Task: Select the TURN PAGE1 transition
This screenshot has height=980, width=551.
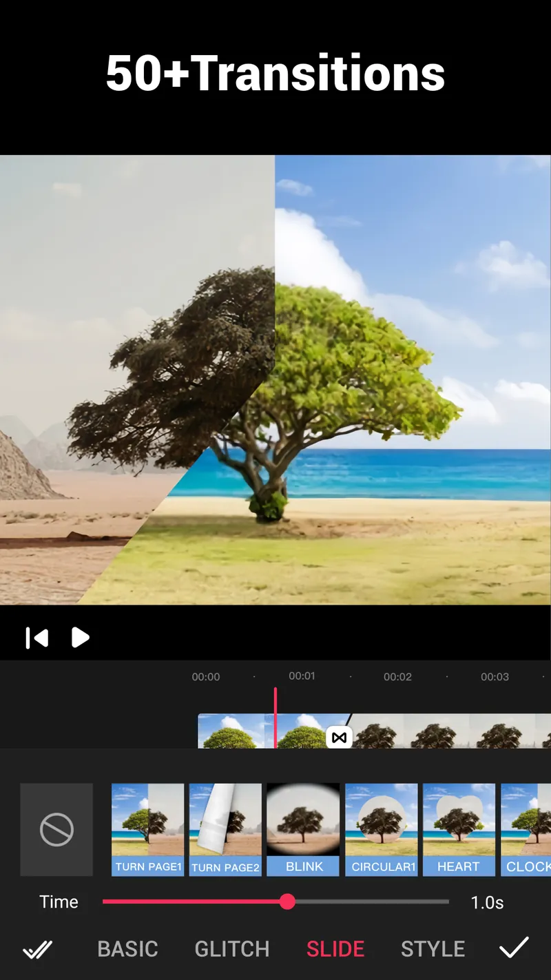Action: coord(147,828)
